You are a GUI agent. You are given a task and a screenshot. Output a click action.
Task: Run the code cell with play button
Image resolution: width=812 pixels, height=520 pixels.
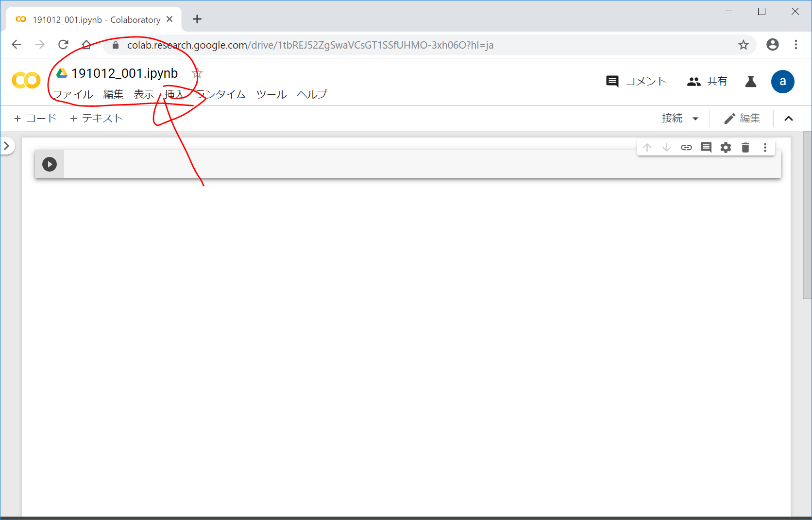pyautogui.click(x=50, y=164)
